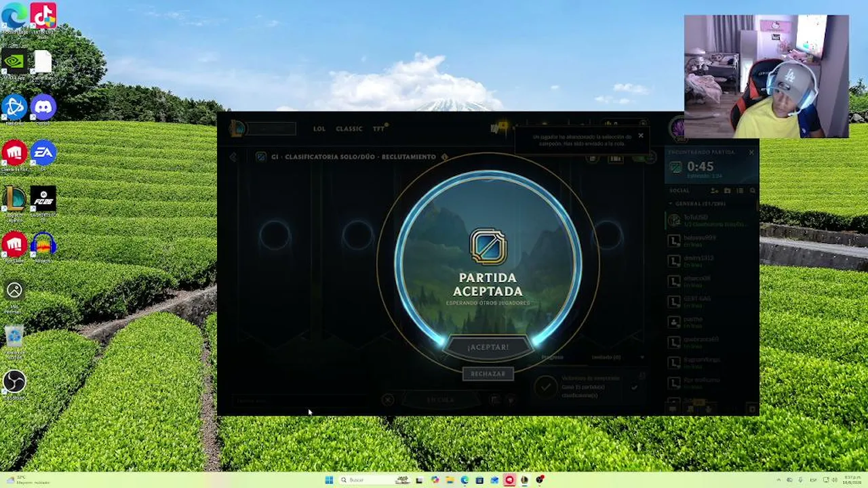
Task: Open the CLASSIC tab in the client
Action: pyautogui.click(x=349, y=129)
